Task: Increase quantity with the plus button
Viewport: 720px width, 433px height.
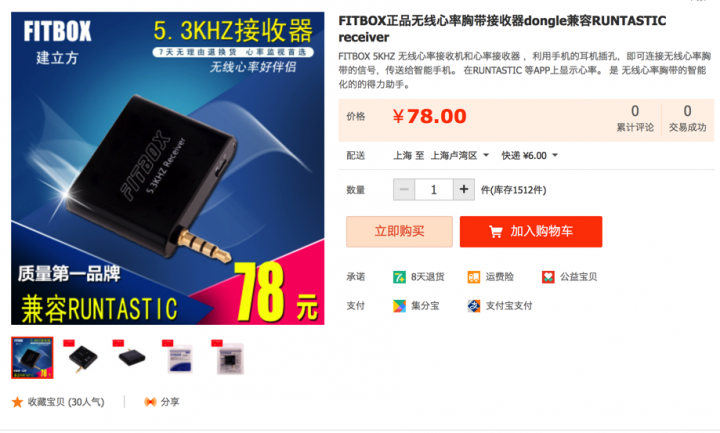Action: click(464, 190)
